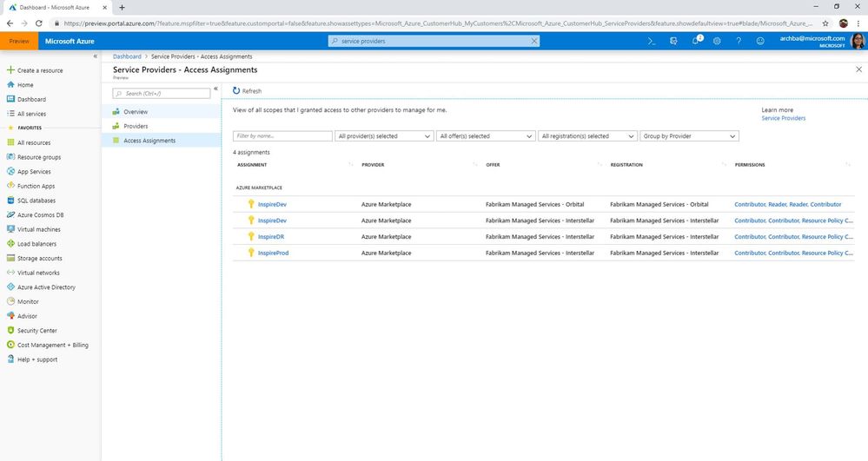
Task: Select Overview in blade menu
Action: point(161,112)
